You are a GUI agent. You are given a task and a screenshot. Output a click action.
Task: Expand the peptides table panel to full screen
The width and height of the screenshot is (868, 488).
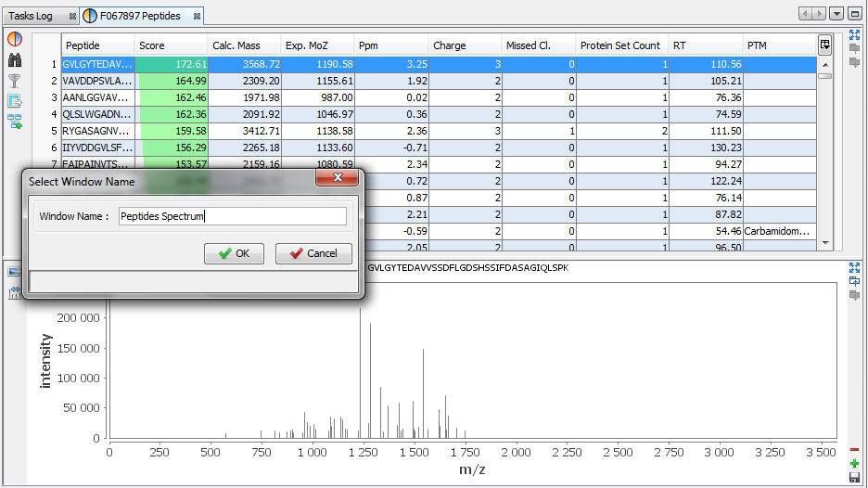click(x=854, y=35)
